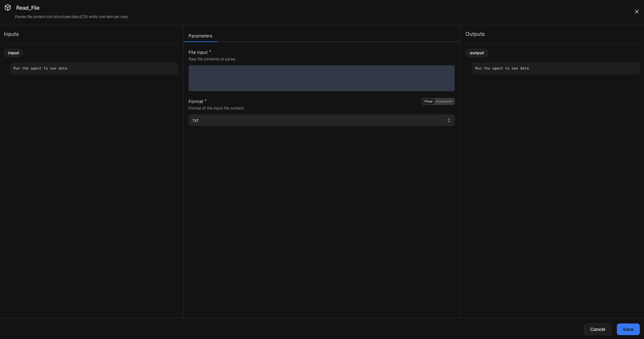Click the File Input field label
Viewport: 644px width, 339px height.
click(198, 52)
